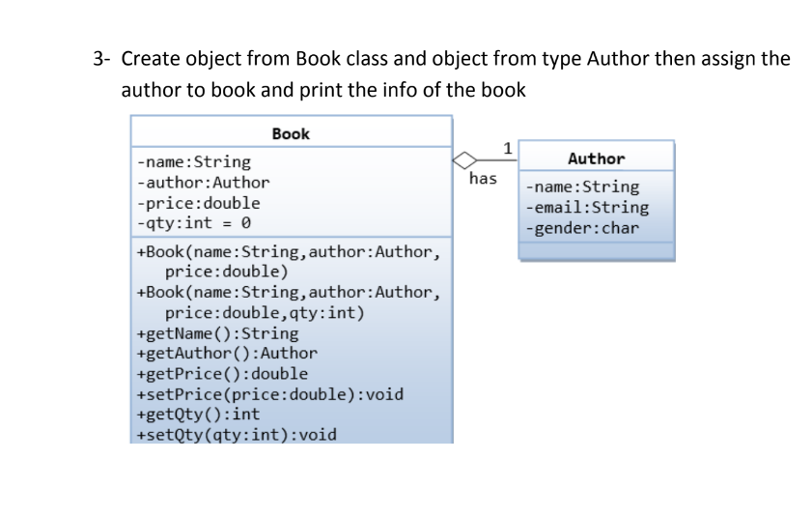Select '-name:String' in the Author class
The image size is (812, 516).
[582, 187]
